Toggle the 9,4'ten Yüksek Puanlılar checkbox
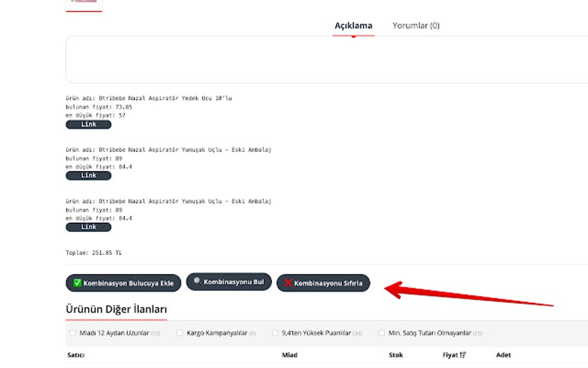 tap(275, 333)
